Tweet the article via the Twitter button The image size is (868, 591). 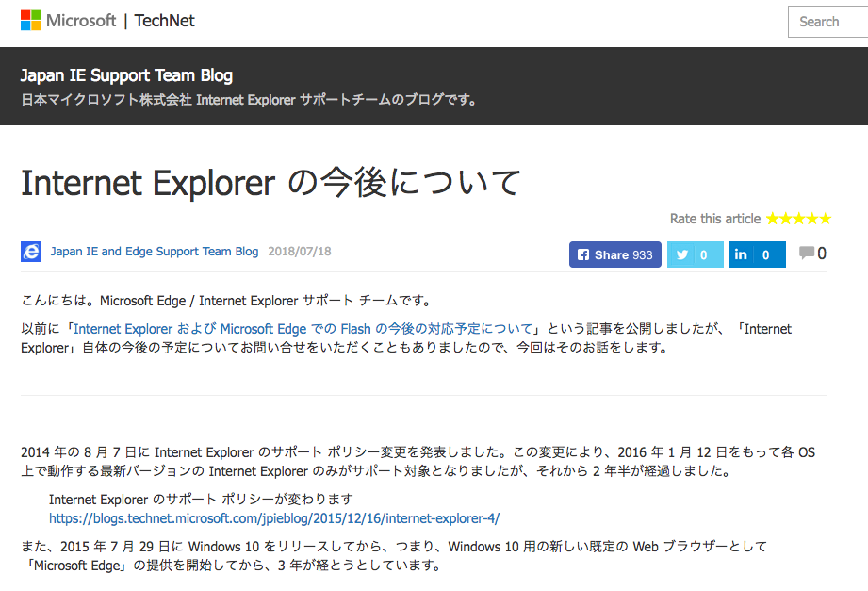click(x=696, y=254)
